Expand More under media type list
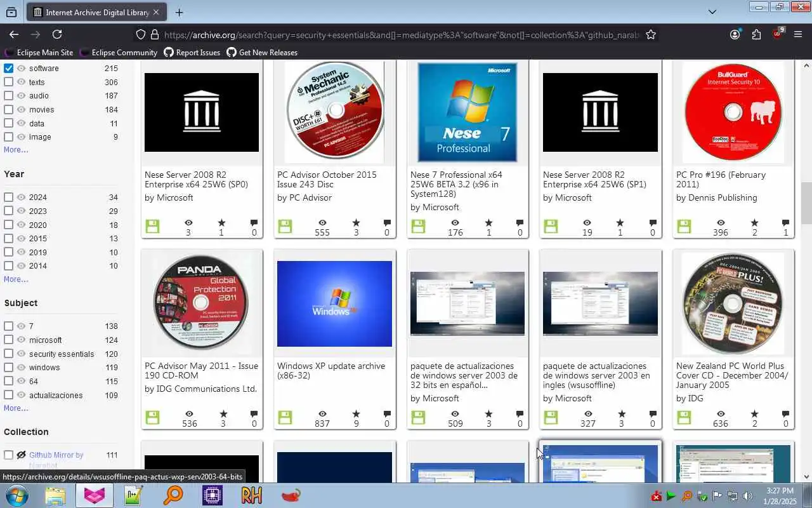 [16, 150]
